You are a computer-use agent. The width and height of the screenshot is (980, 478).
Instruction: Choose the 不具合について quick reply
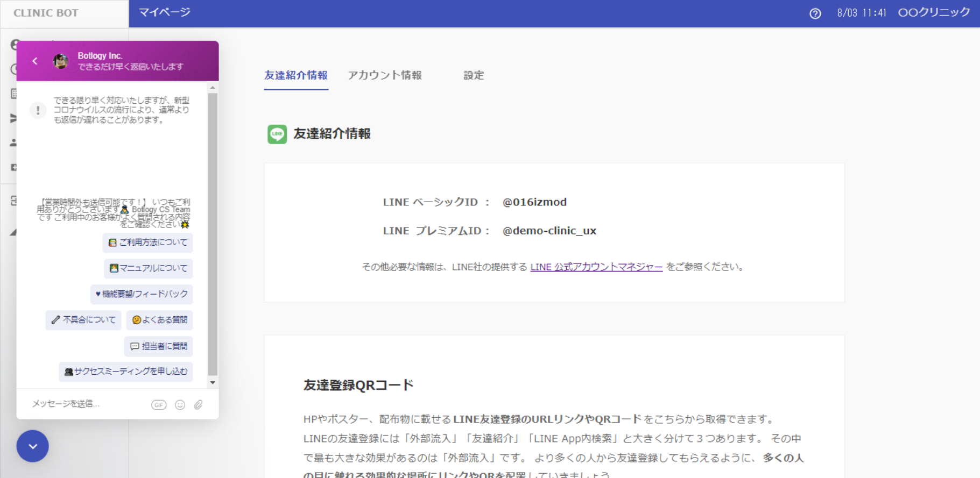(83, 320)
